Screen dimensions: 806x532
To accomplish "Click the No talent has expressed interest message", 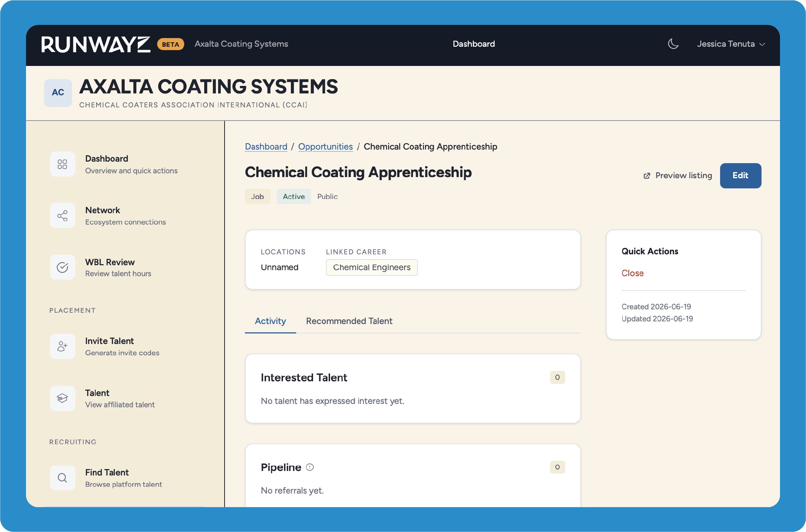I will pos(332,401).
